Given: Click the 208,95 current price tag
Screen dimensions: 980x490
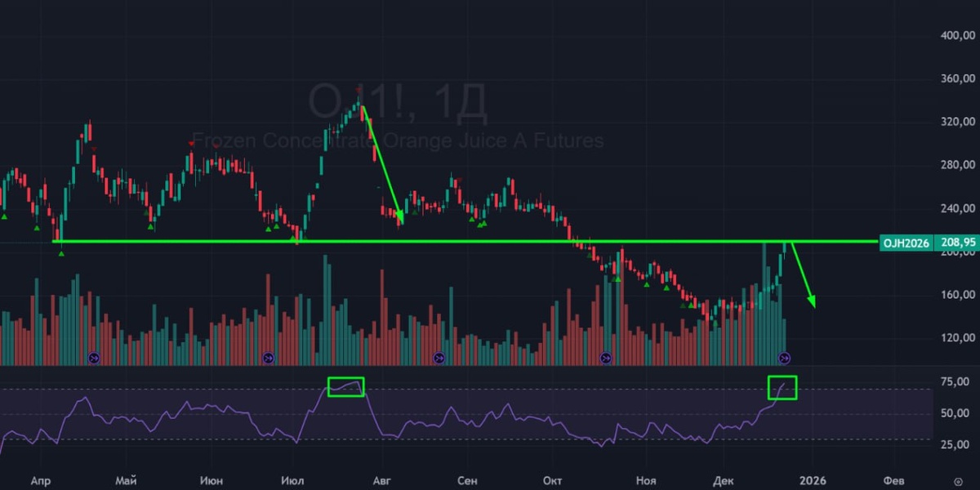Looking at the screenshot, I should pos(955,243).
